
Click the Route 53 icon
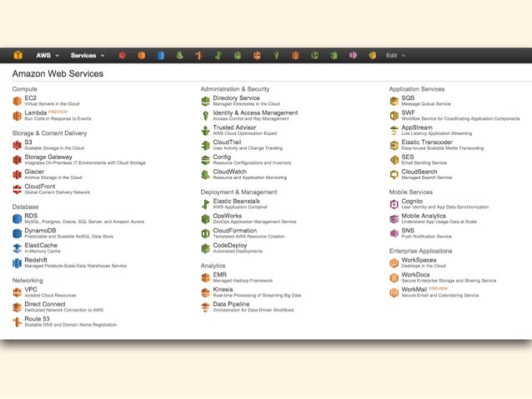(17, 322)
